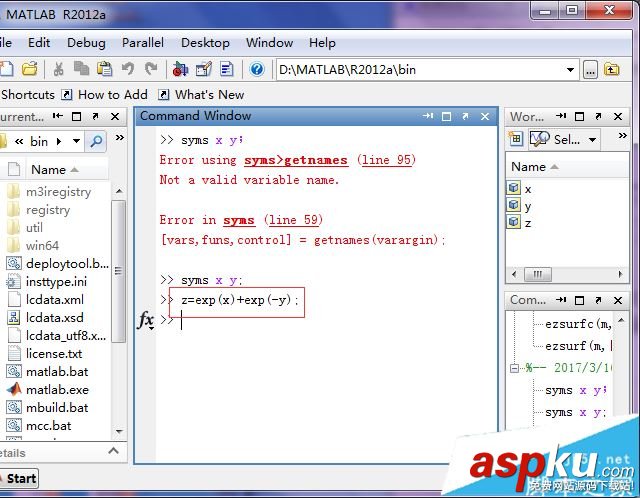Open GUIDE from the toolbar icon
The height and width of the screenshot is (498, 640).
[x=204, y=69]
